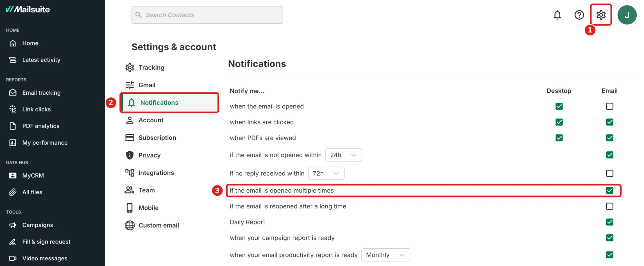Uncheck Desktop for links are clicked
Viewport: 644px width, 266px height.
click(x=559, y=122)
